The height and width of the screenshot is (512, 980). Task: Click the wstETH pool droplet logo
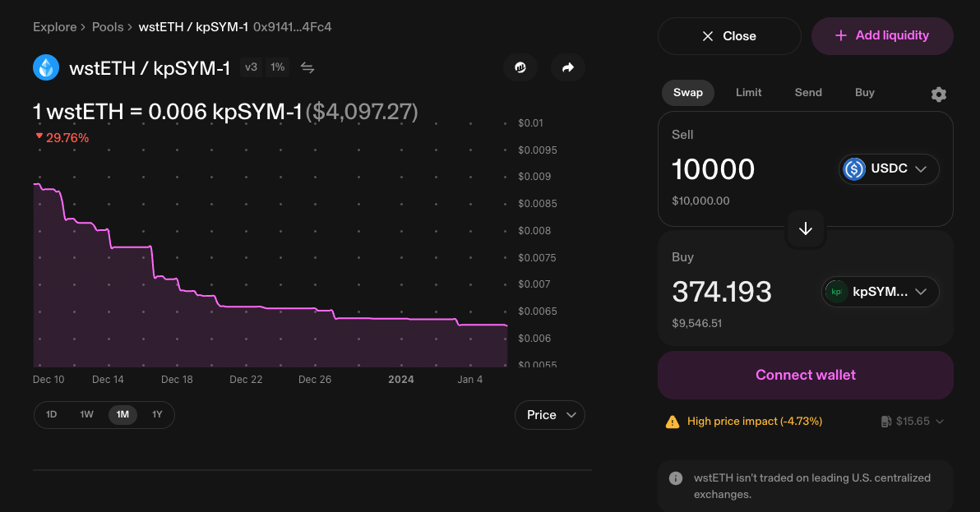coord(46,67)
